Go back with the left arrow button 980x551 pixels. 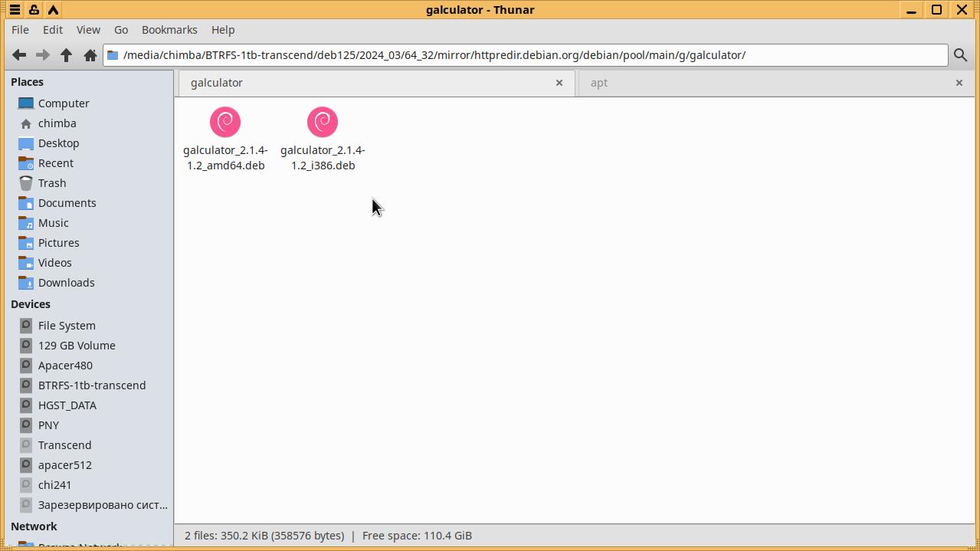pos(19,55)
